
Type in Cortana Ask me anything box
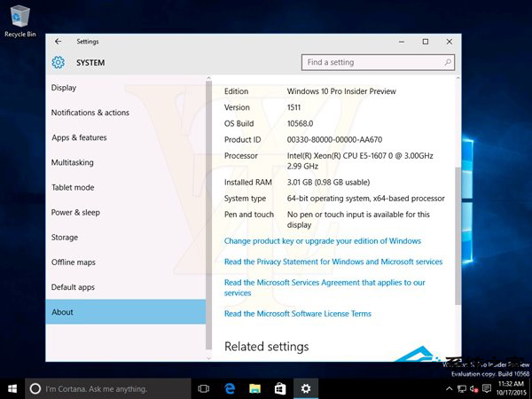108,388
